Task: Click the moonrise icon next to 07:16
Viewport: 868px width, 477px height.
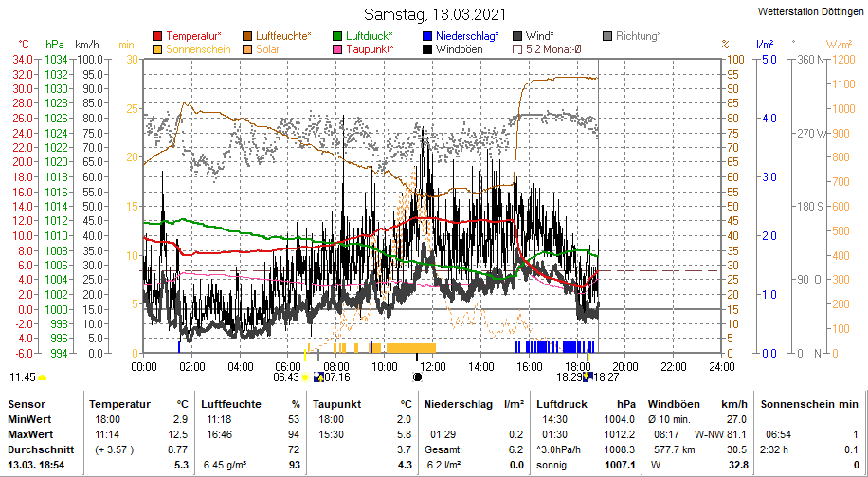Action: (318, 376)
